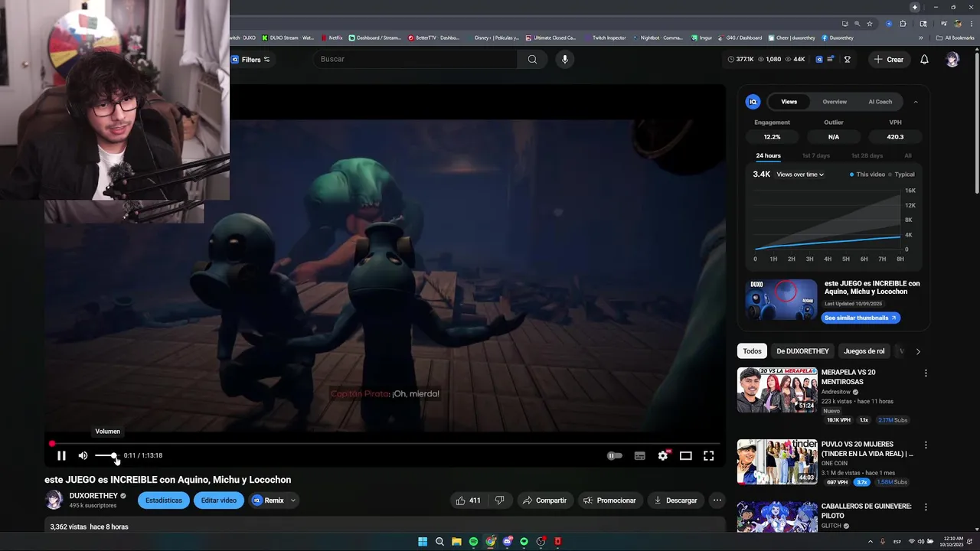Image resolution: width=980 pixels, height=551 pixels.
Task: Open the Windows Start menu
Action: 423,542
